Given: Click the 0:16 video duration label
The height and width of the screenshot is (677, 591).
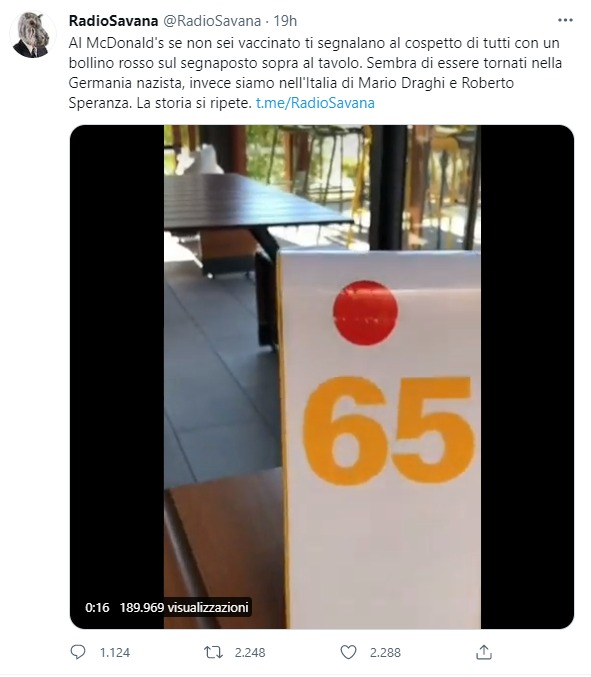Looking at the screenshot, I should coord(97,607).
